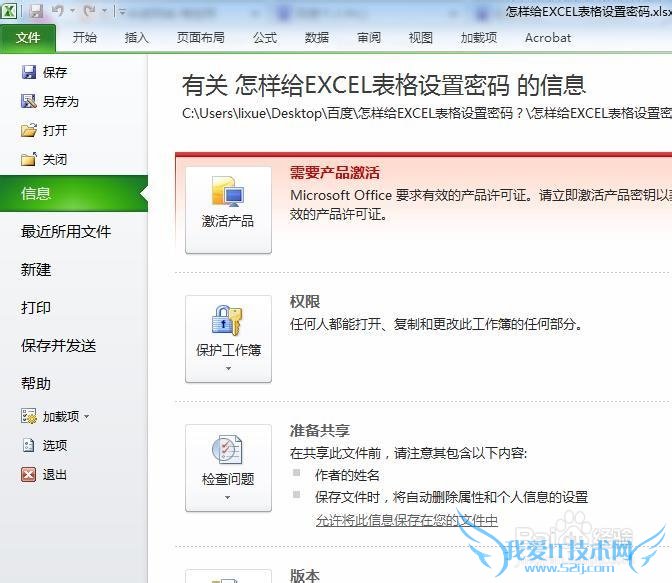This screenshot has height=583, width=672.
Task: Click the red 退出 exit icon
Action: [x=28, y=474]
